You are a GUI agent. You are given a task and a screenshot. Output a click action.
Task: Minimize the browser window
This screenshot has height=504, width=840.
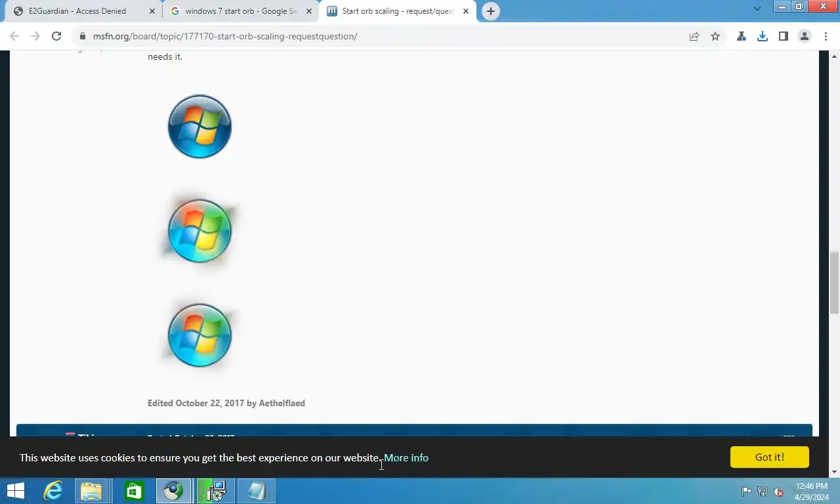click(x=782, y=6)
